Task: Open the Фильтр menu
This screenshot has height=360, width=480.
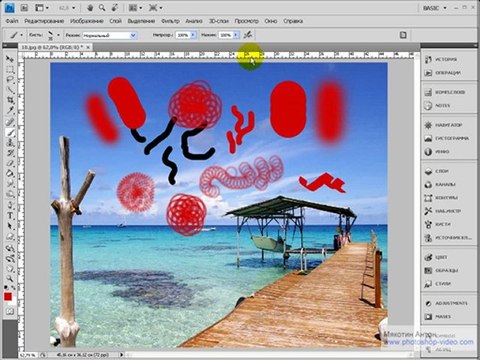Action: pos(170,21)
